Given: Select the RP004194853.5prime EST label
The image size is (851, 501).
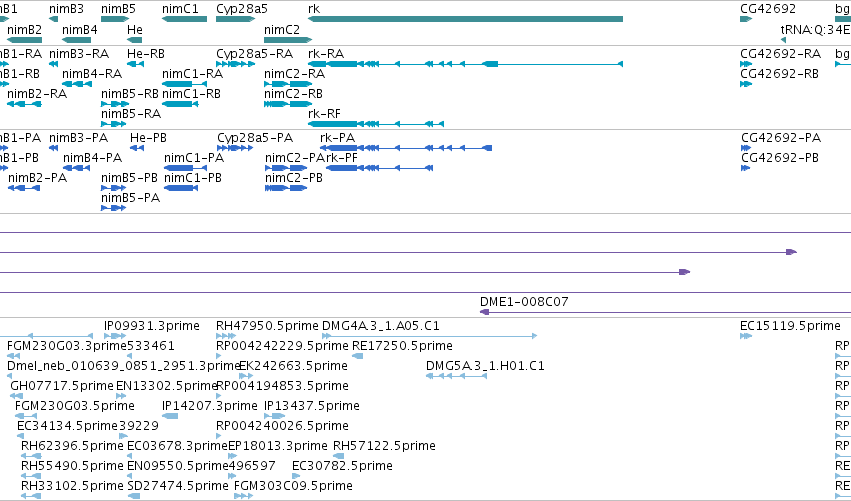Looking at the screenshot, I should [x=282, y=386].
